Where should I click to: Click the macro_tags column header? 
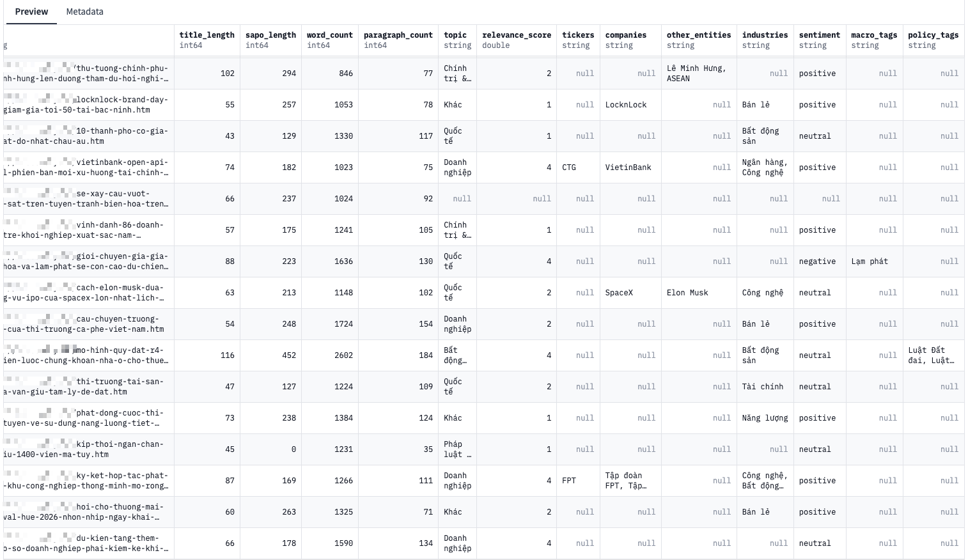[874, 40]
